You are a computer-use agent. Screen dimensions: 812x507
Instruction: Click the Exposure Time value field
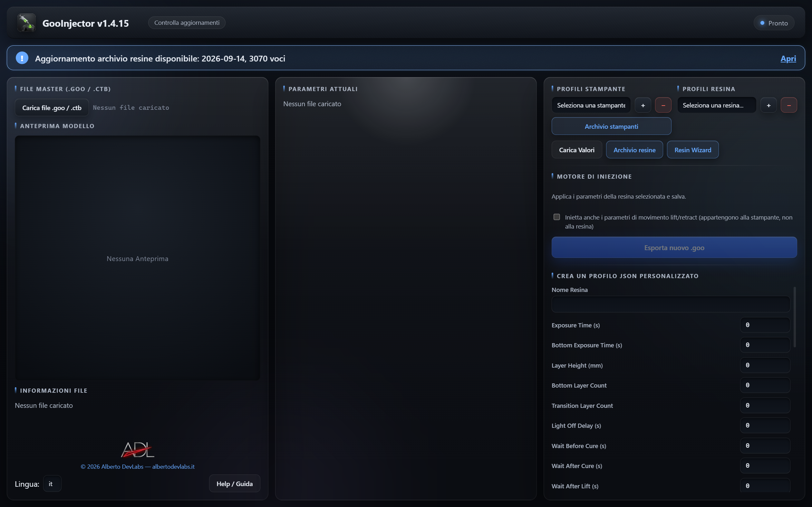pos(765,325)
